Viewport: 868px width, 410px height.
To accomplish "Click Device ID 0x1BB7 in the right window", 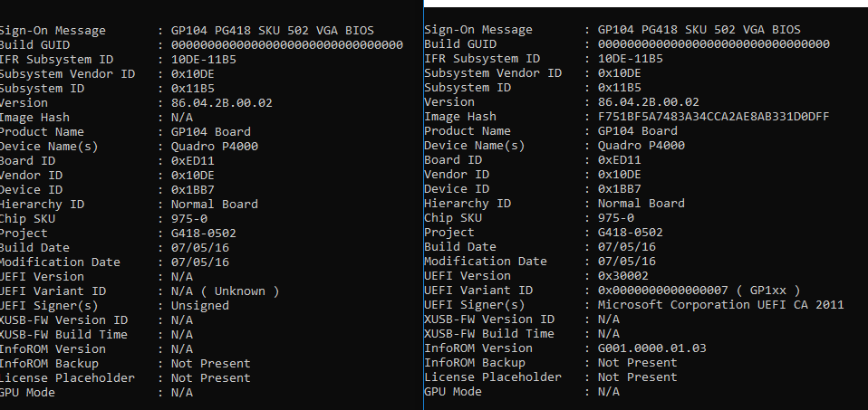I will click(x=620, y=189).
